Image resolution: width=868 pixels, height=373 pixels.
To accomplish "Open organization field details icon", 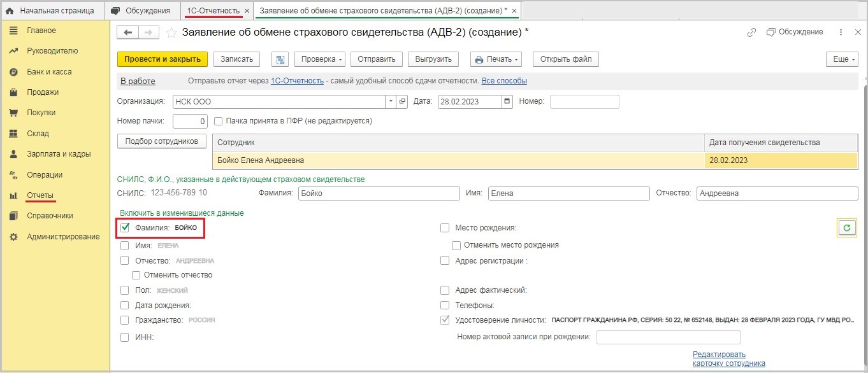I will pos(402,102).
